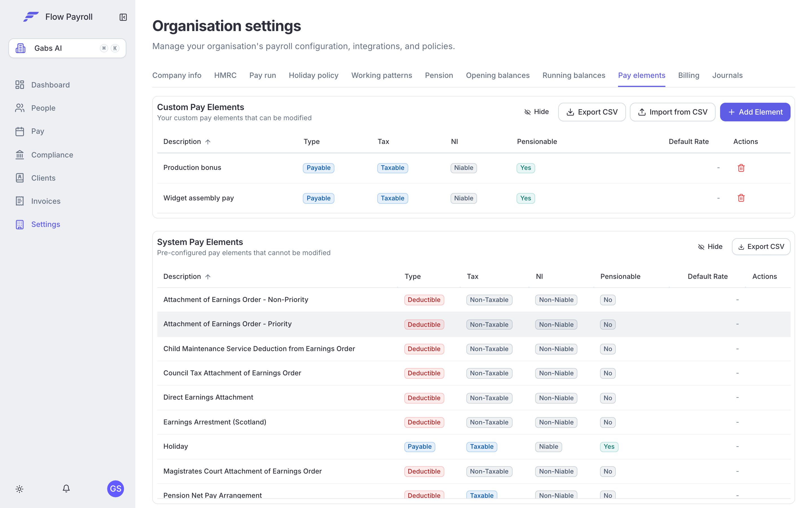This screenshot has height=508, width=812.
Task: Toggle theme with sun icon
Action: (x=19, y=489)
